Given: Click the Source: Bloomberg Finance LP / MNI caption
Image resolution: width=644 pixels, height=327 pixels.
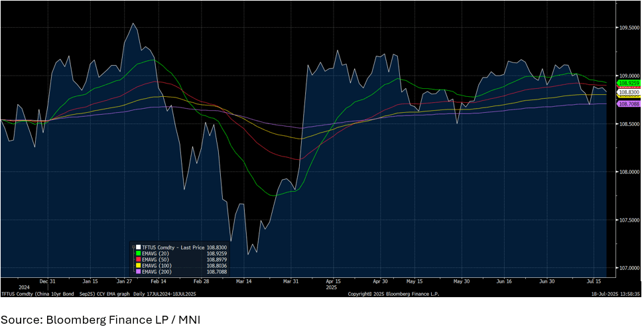Looking at the screenshot, I should 100,320.
